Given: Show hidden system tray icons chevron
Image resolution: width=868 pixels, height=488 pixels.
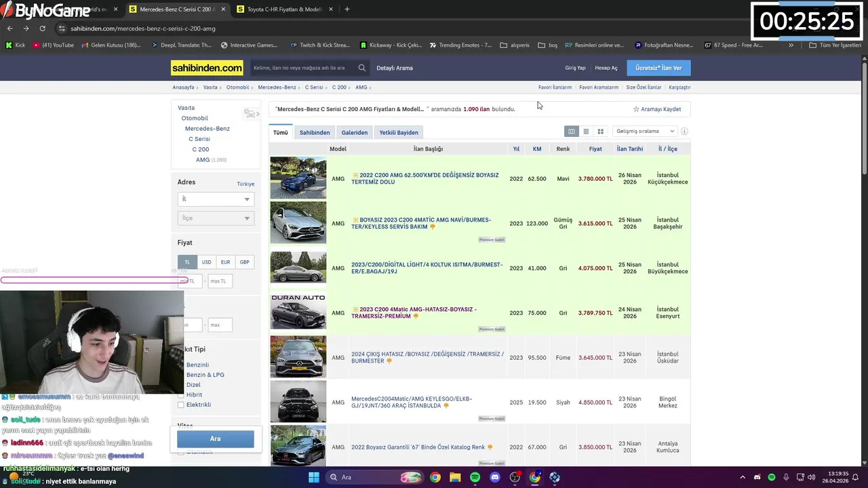Looking at the screenshot, I should tap(743, 477).
